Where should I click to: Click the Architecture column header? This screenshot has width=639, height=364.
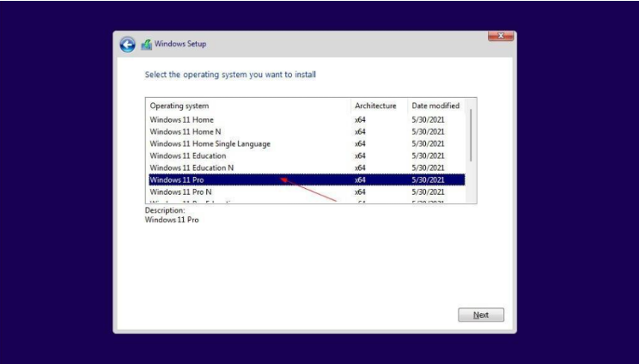pos(375,106)
